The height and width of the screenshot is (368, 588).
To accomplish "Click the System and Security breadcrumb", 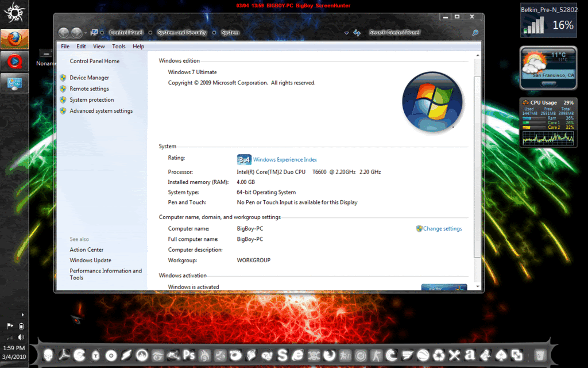I will coord(182,33).
